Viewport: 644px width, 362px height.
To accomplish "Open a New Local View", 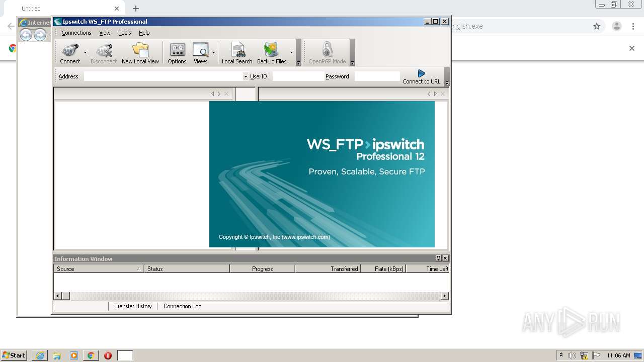I will tap(140, 53).
